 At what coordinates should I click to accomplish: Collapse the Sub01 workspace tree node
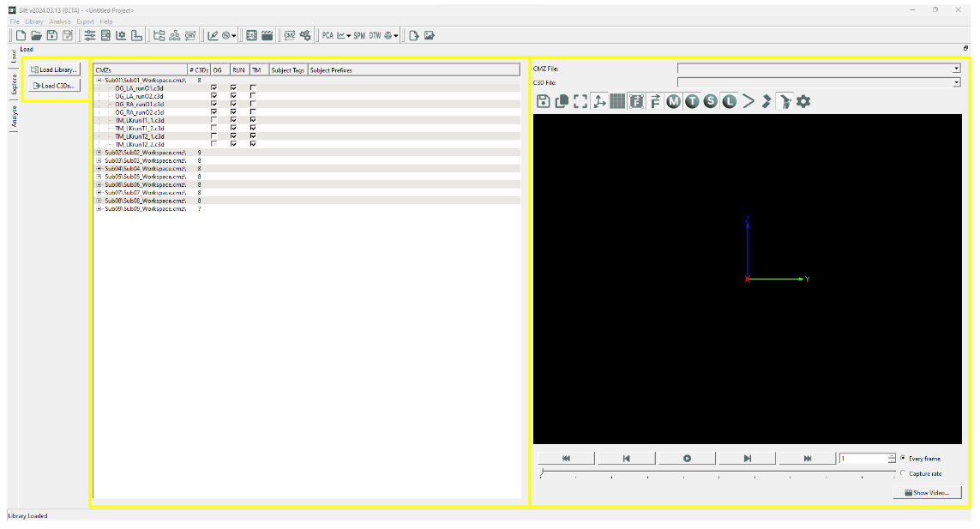pyautogui.click(x=99, y=80)
